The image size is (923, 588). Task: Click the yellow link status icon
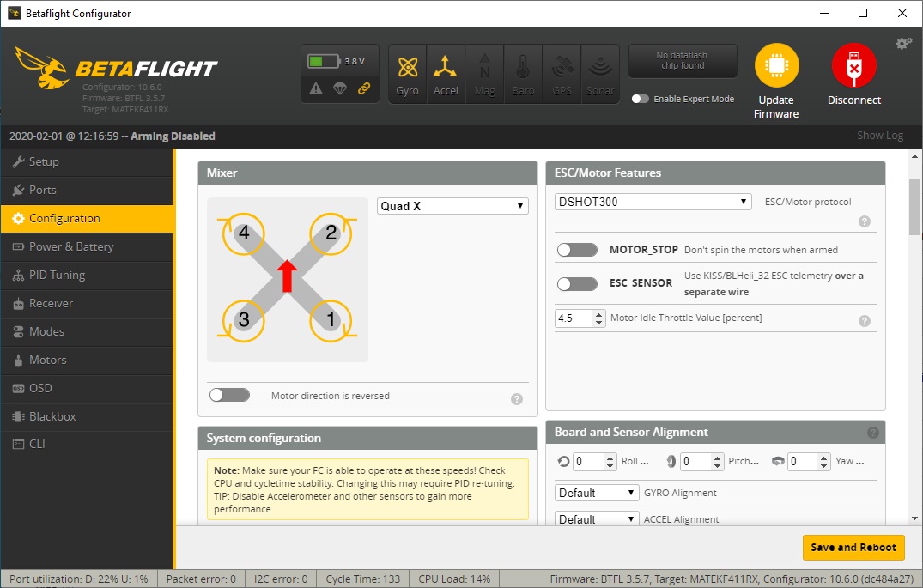point(364,89)
